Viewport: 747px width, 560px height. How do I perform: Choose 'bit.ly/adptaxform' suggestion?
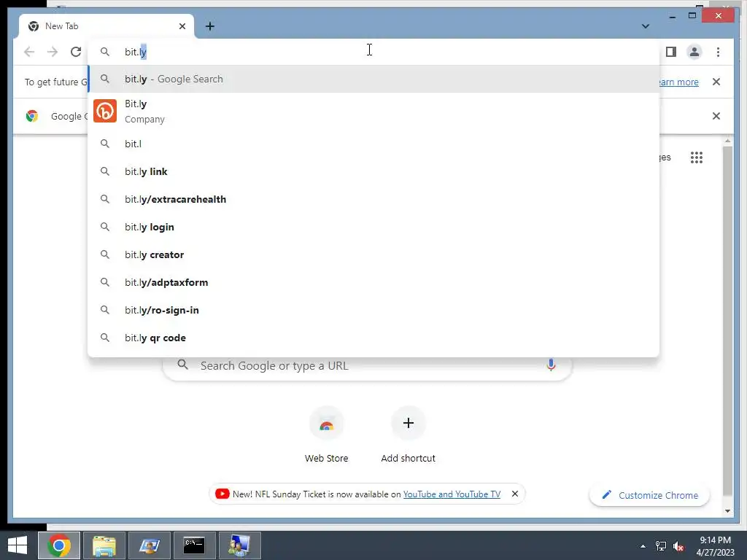point(373,282)
